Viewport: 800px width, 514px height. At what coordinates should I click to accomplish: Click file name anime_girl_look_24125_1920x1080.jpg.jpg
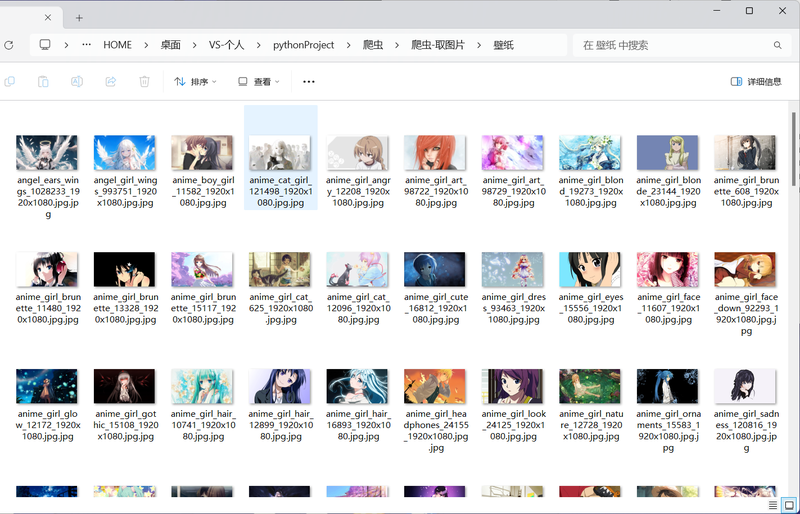click(513, 425)
